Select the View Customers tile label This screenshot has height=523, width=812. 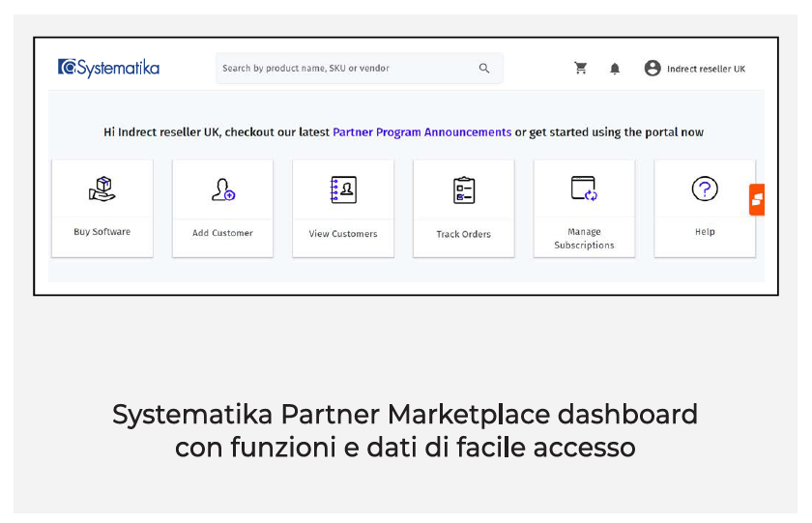tap(343, 234)
